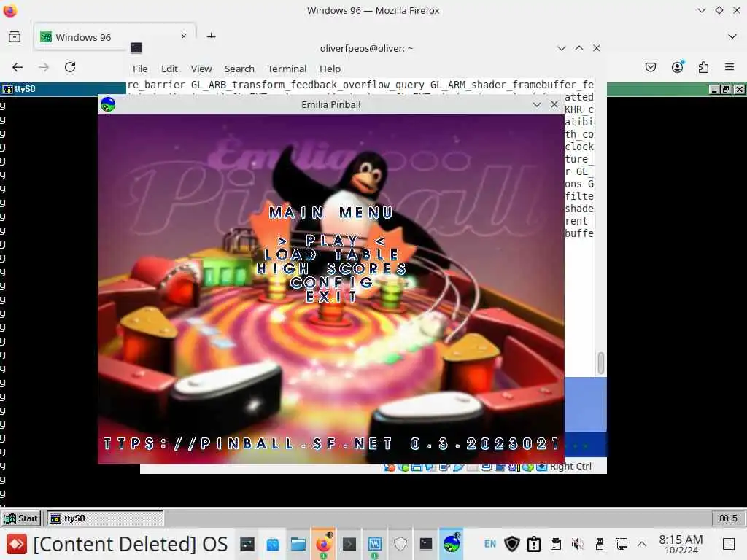
Task: Select ttyS0 button in Windows 96 taskbar
Action: point(105,518)
